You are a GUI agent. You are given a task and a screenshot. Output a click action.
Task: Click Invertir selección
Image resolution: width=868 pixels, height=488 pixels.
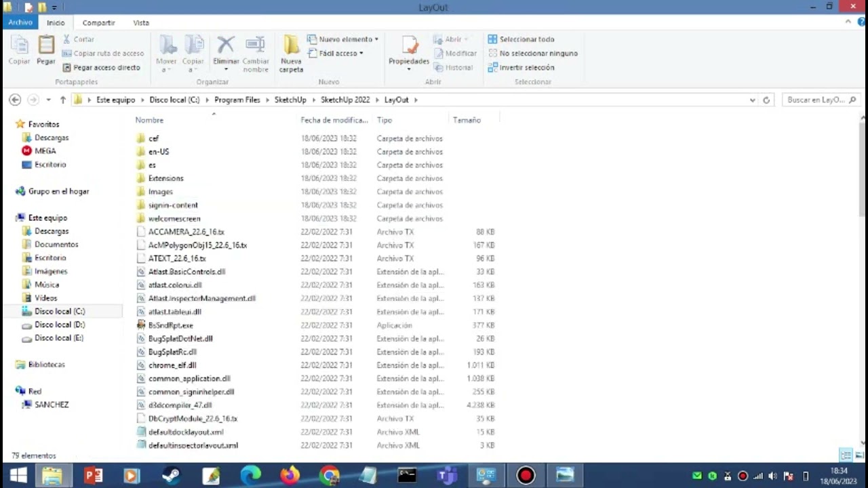tap(521, 68)
